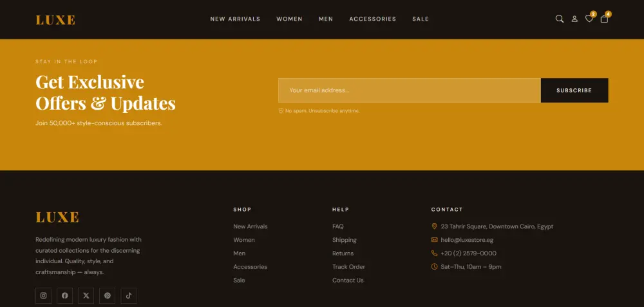Click the LUXE logo in header
The image size is (644, 307).
point(55,20)
